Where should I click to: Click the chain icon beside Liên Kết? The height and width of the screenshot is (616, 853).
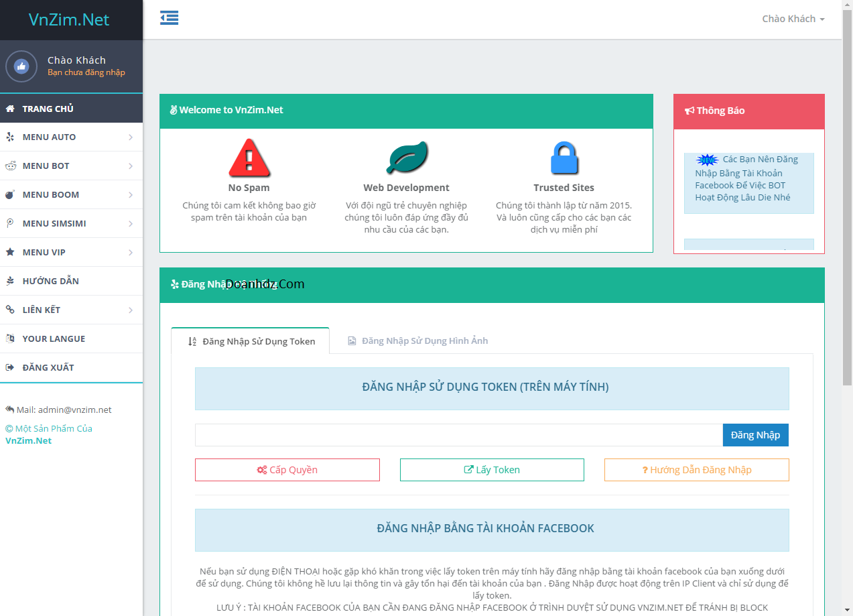click(10, 310)
